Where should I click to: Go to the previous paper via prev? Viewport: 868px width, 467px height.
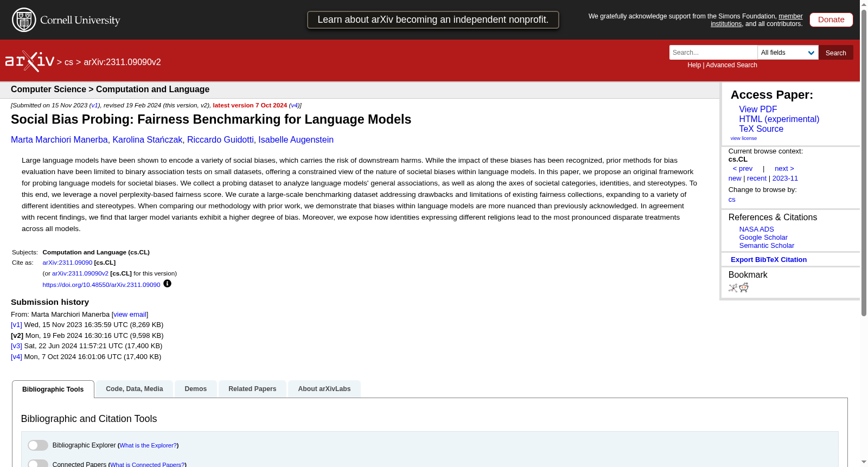click(743, 169)
